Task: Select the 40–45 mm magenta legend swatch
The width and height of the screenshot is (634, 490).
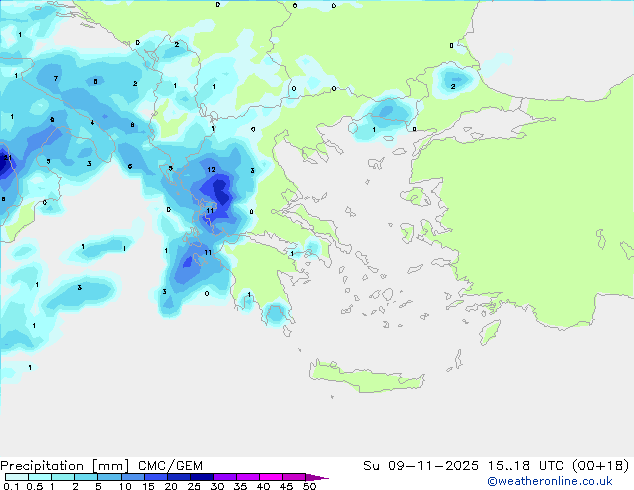Action: pos(271,477)
